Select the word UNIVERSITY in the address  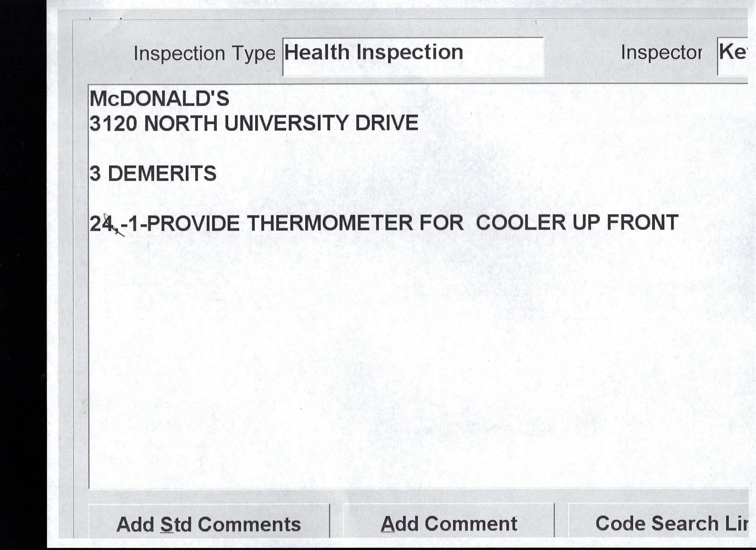[x=286, y=123]
